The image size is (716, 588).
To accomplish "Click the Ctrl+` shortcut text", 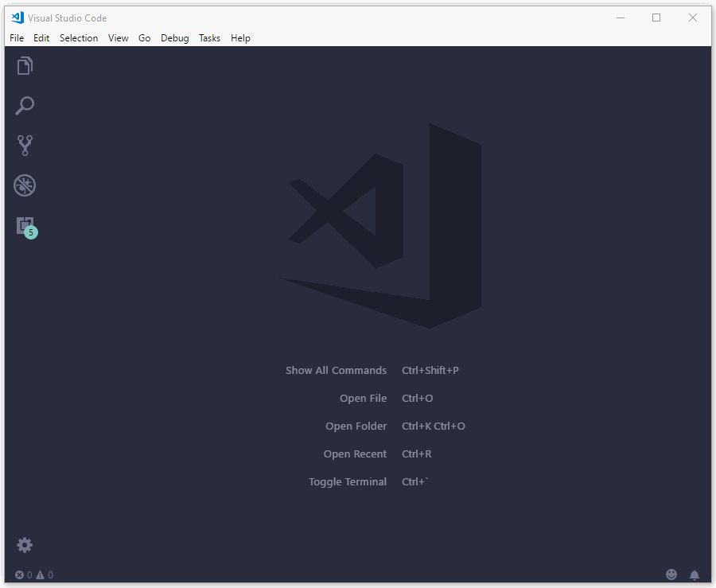I will click(x=414, y=481).
